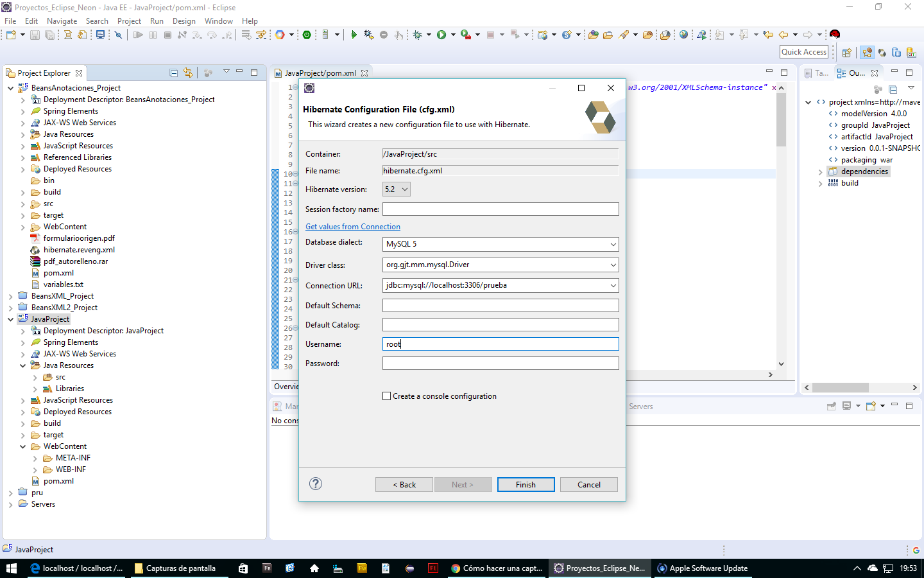The image size is (924, 578).
Task: Open the Windows Start menu
Action: [12, 568]
